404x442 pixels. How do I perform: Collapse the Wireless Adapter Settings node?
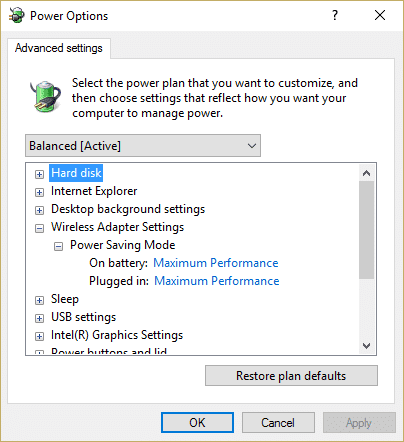tap(39, 228)
